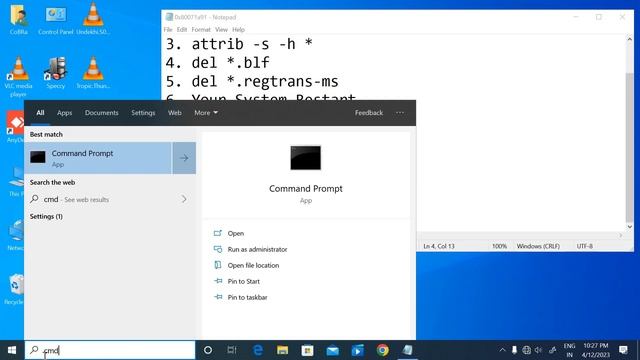The width and height of the screenshot is (640, 360).
Task: Show hidden tray icons chevron
Action: click(x=502, y=350)
